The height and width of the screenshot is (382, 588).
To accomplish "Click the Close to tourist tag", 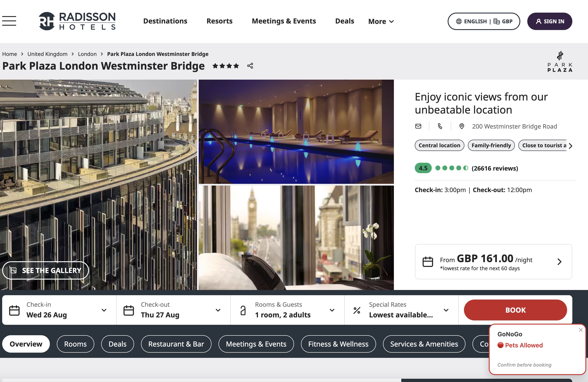I will point(543,145).
